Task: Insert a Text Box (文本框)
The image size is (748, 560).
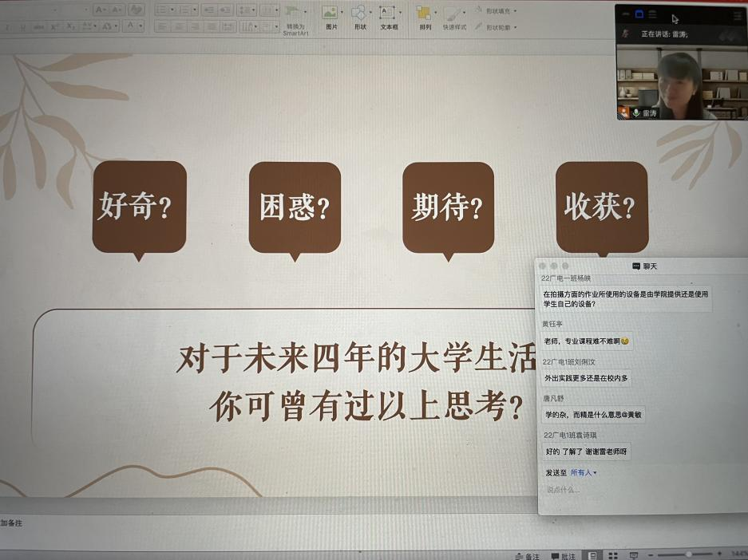Action: (x=388, y=13)
